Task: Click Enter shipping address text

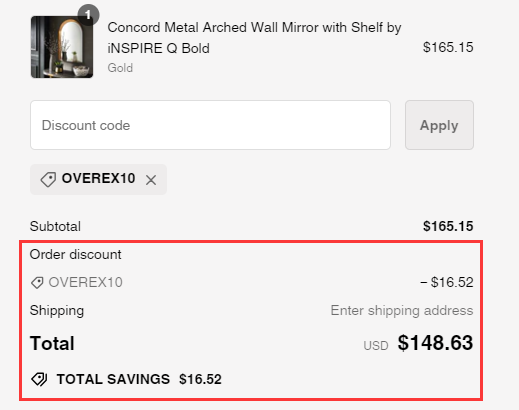Action: [402, 310]
